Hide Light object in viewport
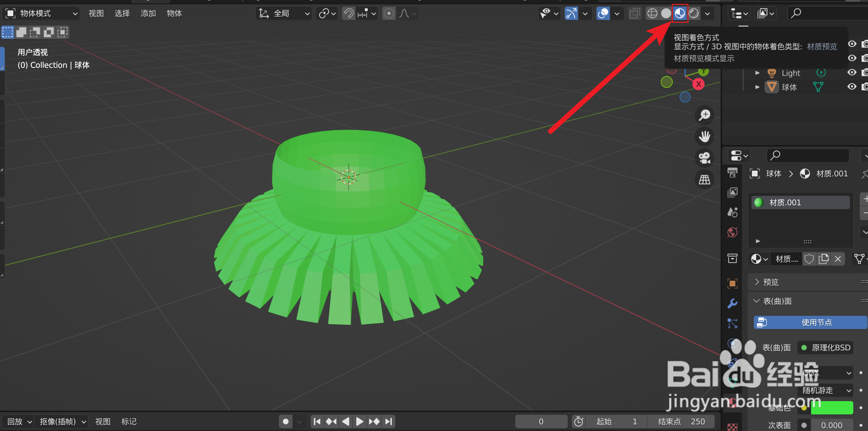Viewport: 868px width, 431px height. (x=852, y=73)
